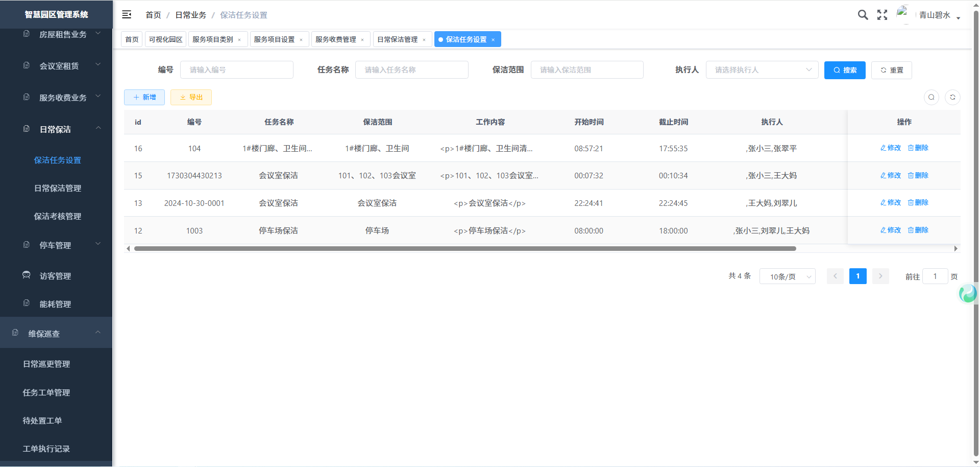Click the floating green assistant icon
Image resolution: width=980 pixels, height=467 pixels.
click(x=968, y=293)
